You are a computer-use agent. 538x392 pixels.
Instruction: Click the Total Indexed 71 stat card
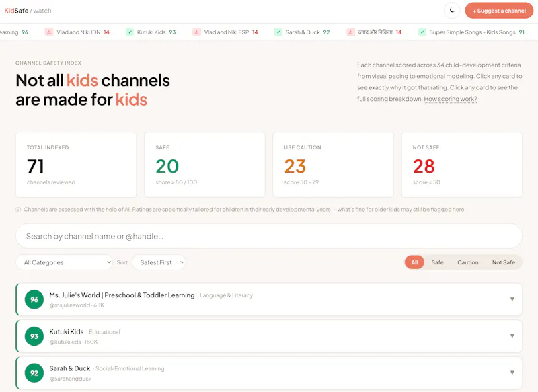pos(76,165)
